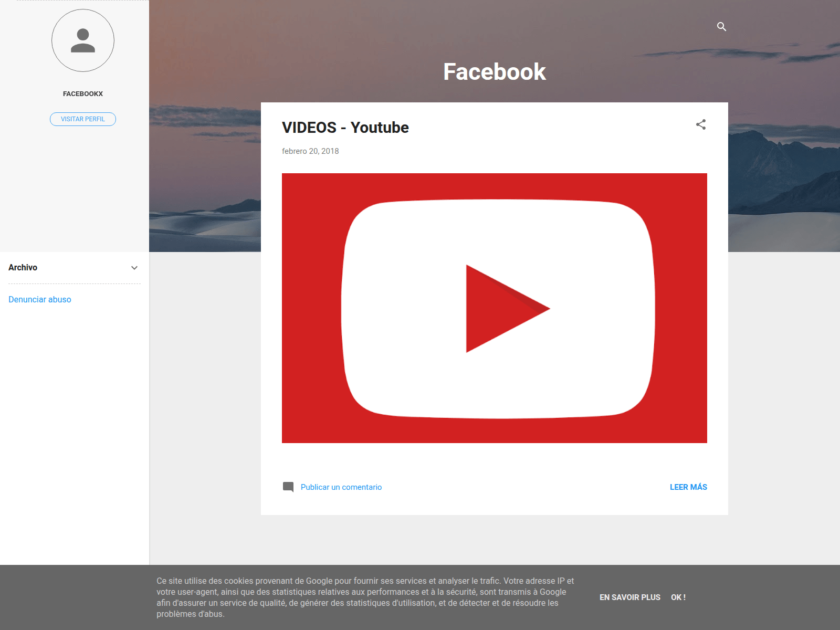
Task: Click the profile avatar picture
Action: click(83, 40)
